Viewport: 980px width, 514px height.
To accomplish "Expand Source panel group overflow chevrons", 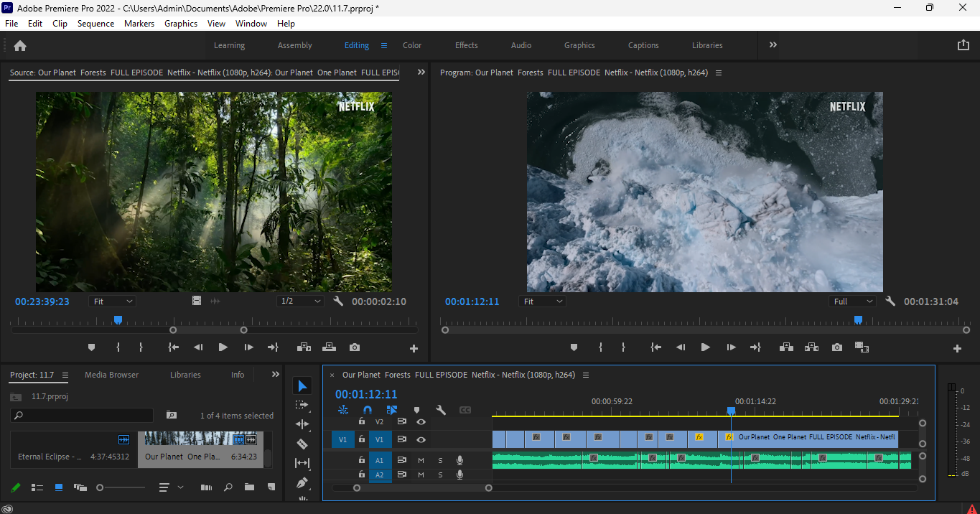I will pyautogui.click(x=421, y=73).
